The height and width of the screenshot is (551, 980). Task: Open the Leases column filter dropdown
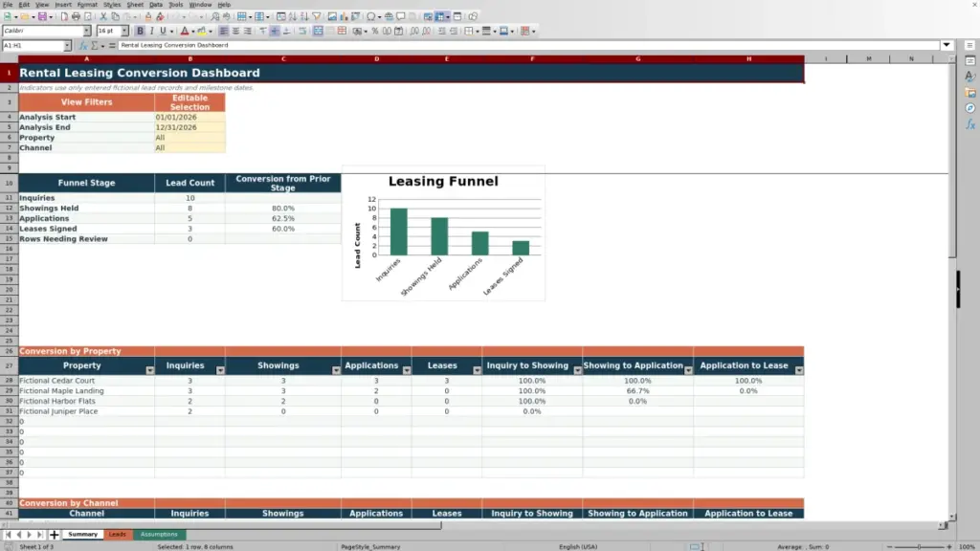[477, 370]
